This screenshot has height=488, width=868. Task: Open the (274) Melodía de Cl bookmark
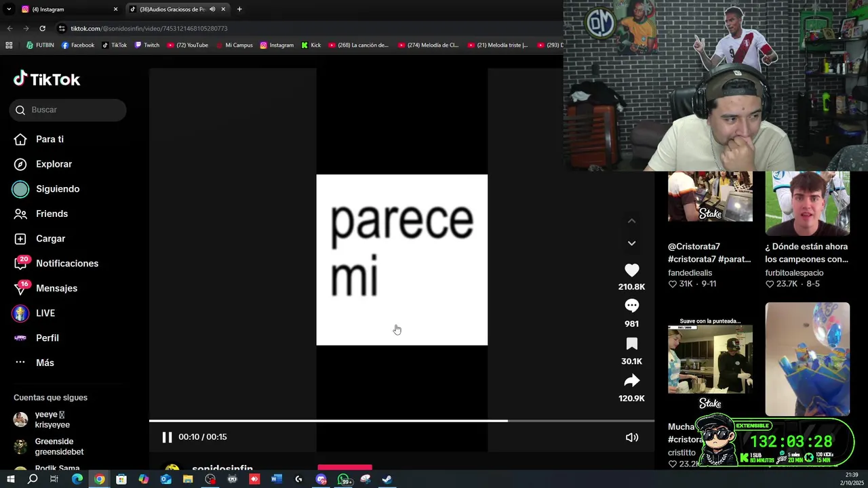[429, 45]
